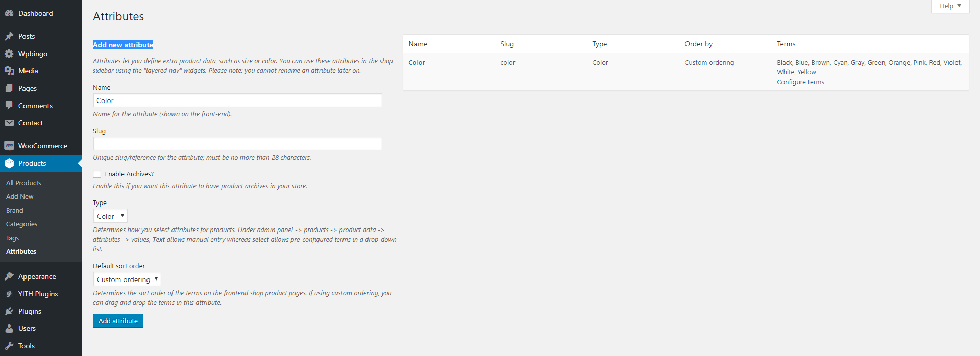Open the Tools menu label
This screenshot has height=356, width=980.
pyautogui.click(x=27, y=346)
